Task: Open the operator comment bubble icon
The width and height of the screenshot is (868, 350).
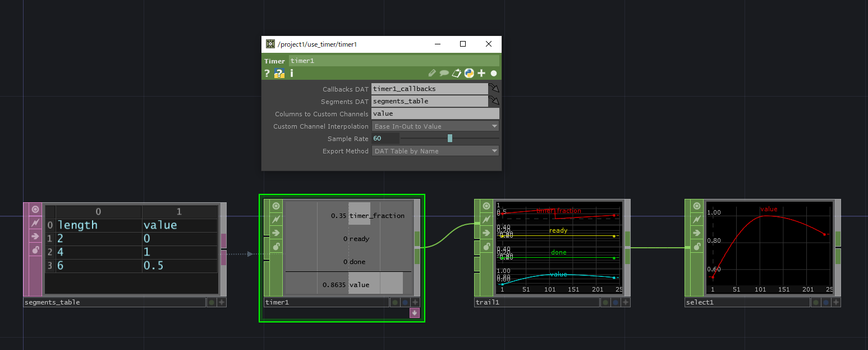Action: click(x=444, y=73)
